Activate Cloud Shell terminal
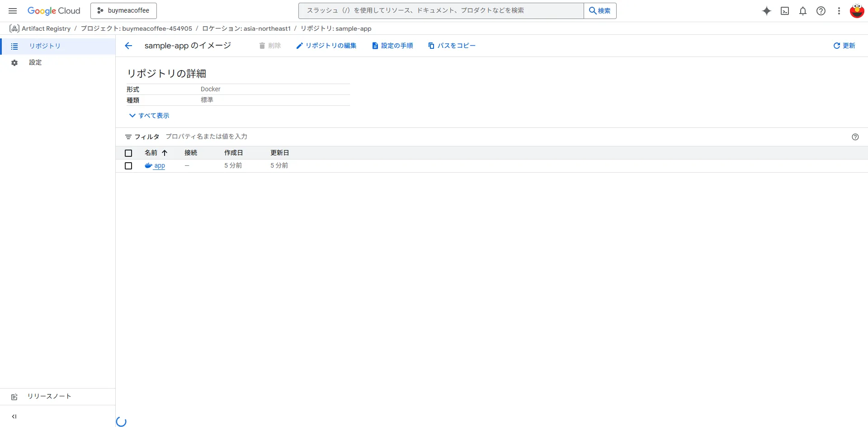The height and width of the screenshot is (427, 868). [785, 11]
